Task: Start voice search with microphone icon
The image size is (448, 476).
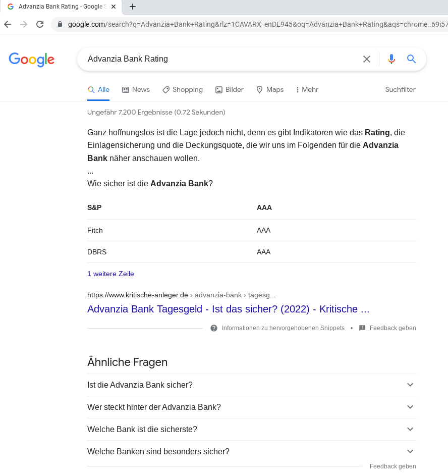Action: [391, 59]
